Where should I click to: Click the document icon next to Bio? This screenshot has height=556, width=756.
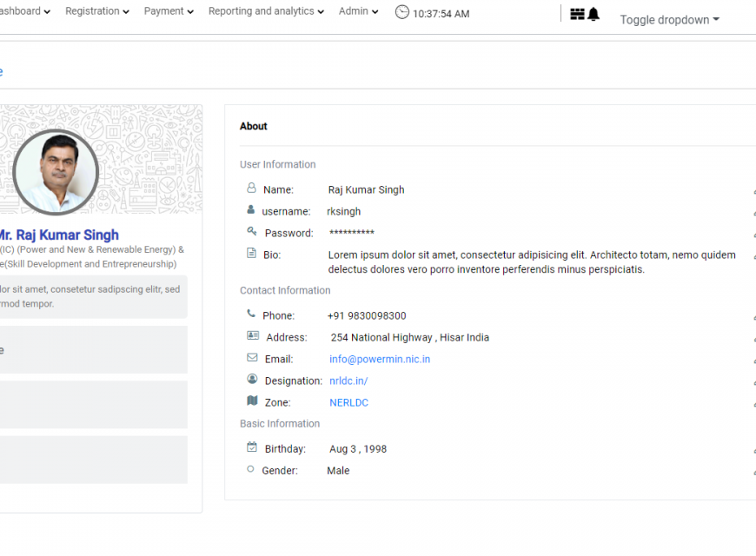(252, 254)
